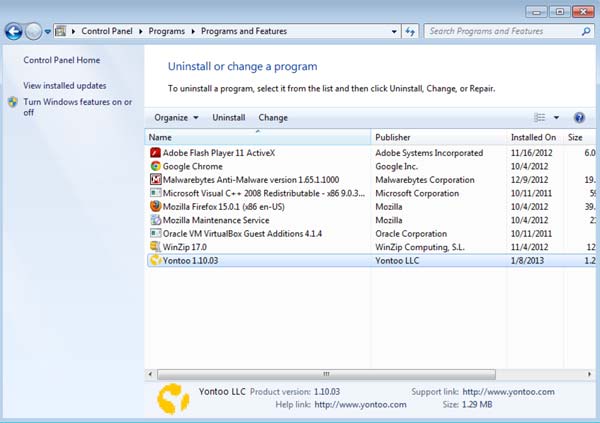
Task: Click publisher Google Inc.
Action: tap(396, 166)
